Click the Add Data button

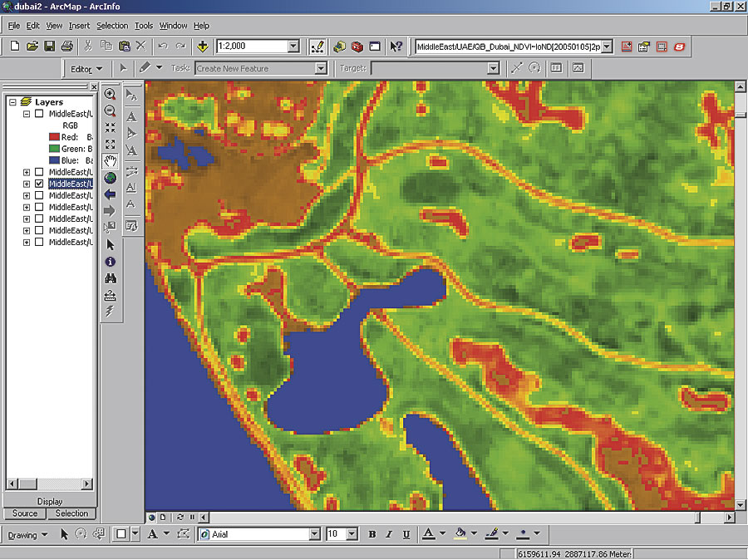203,47
